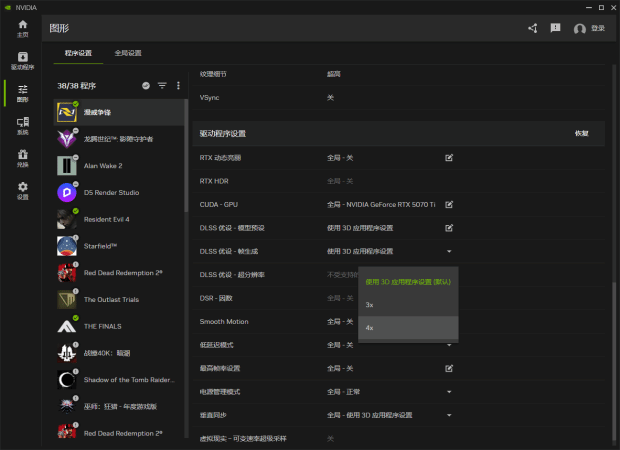Expand the DLSS 帧生成 dropdown arrow

point(449,251)
